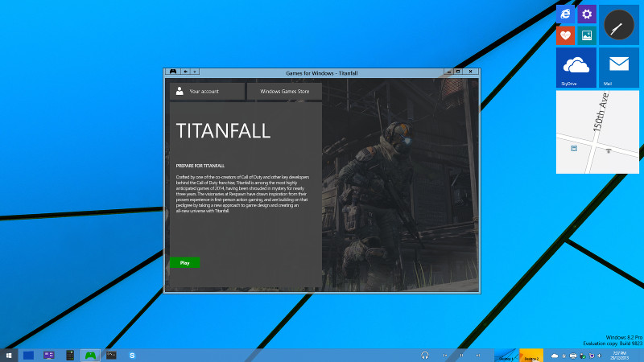Click the volume speaker icon in tray
644x362 pixels.
tap(599, 356)
